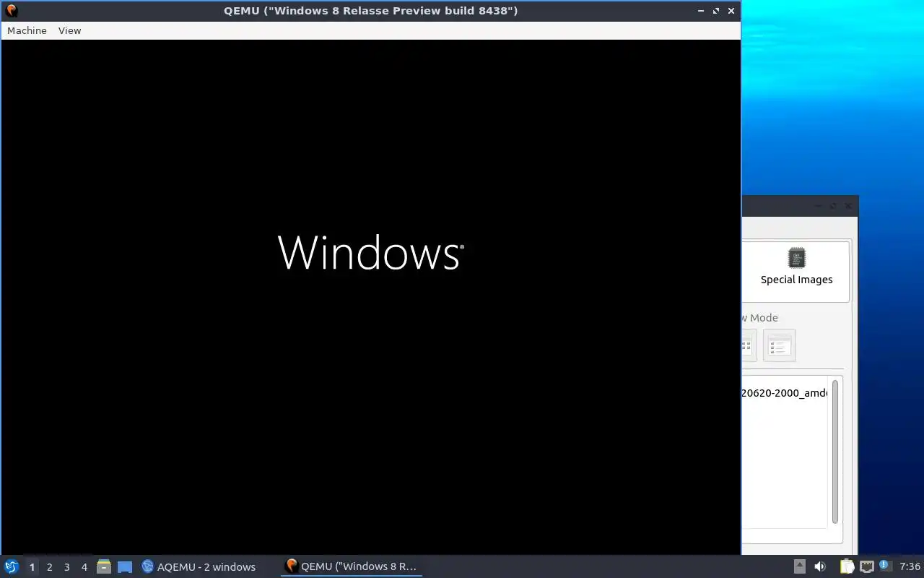Select the 20620-2000_amd list entry
Image resolution: width=924 pixels, height=578 pixels.
[x=784, y=393]
